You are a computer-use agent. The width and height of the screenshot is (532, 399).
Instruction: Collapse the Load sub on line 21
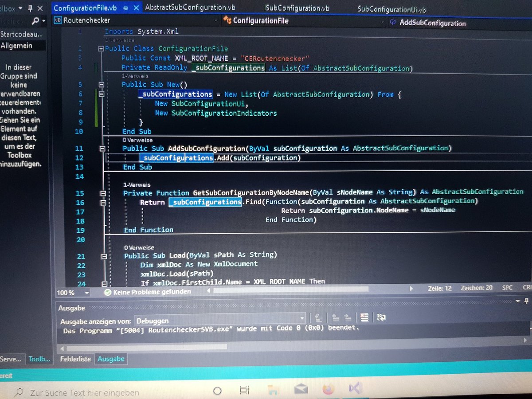(x=103, y=256)
